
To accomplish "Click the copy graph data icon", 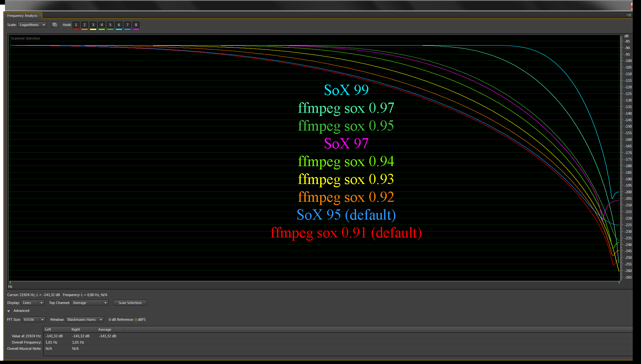I will pyautogui.click(x=55, y=25).
